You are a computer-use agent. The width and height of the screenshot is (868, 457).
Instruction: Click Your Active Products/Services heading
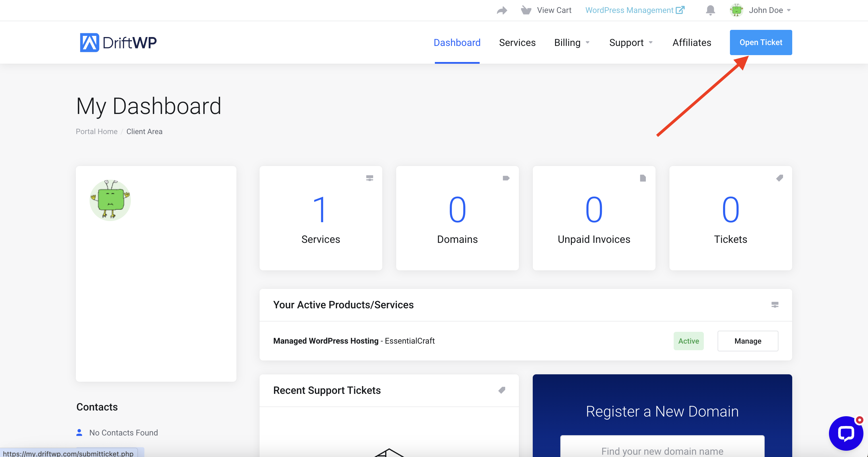[343, 305]
